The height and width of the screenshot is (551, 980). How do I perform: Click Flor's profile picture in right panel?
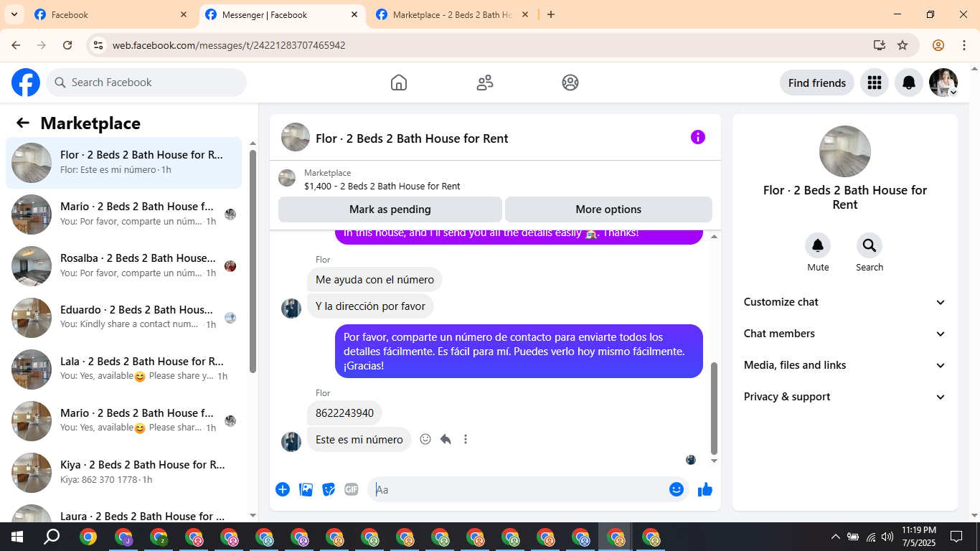[845, 151]
